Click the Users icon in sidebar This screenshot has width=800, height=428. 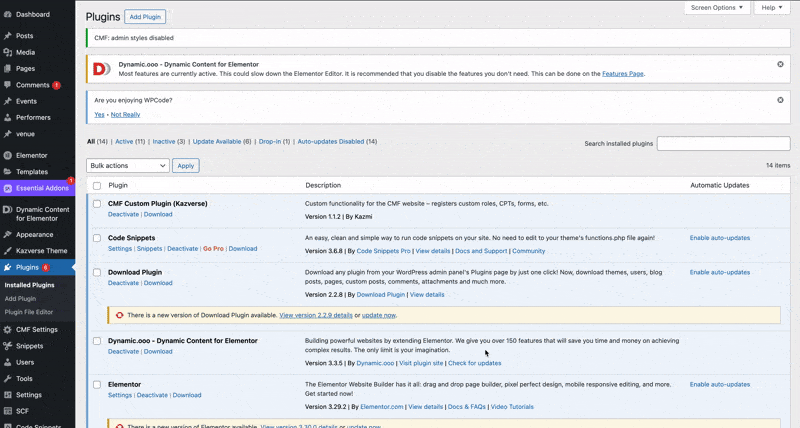[x=8, y=362]
